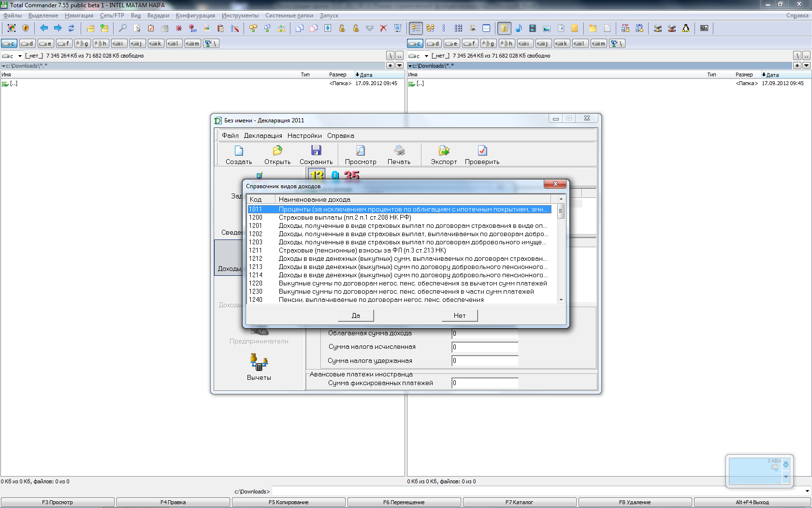Click the Печать printer icon

point(399,151)
